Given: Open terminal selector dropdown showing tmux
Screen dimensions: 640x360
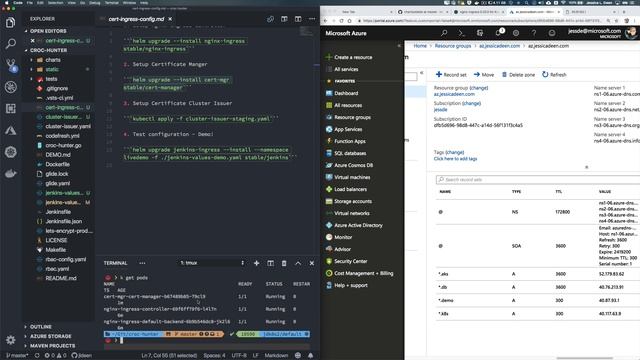Looking at the screenshot, I should [212, 263].
